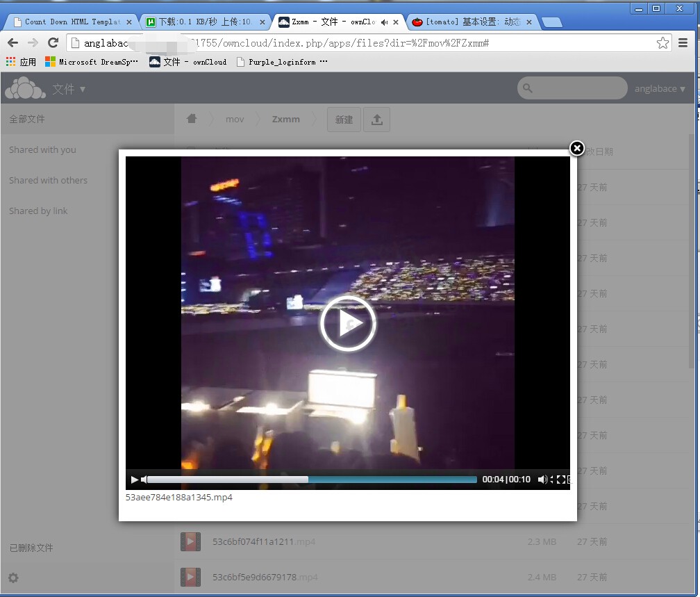The image size is (700, 597).
Task: Open Purple_loginform bookmark
Action: pos(282,62)
